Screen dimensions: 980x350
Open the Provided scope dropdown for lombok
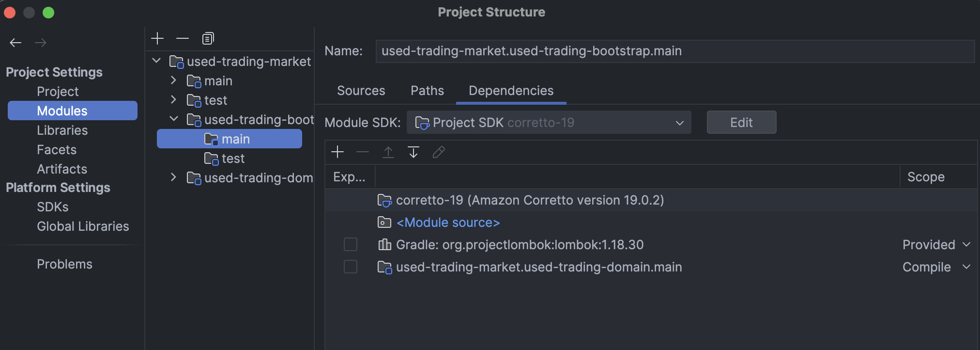coord(936,245)
